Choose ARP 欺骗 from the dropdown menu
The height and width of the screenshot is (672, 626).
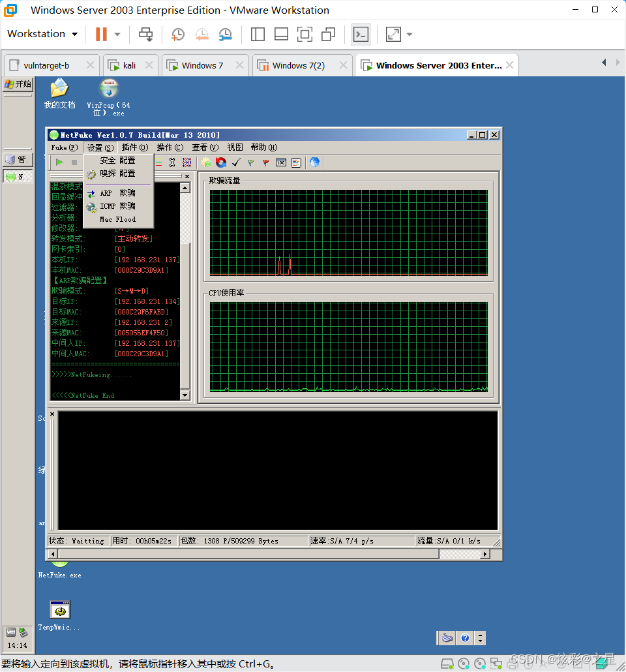[118, 193]
